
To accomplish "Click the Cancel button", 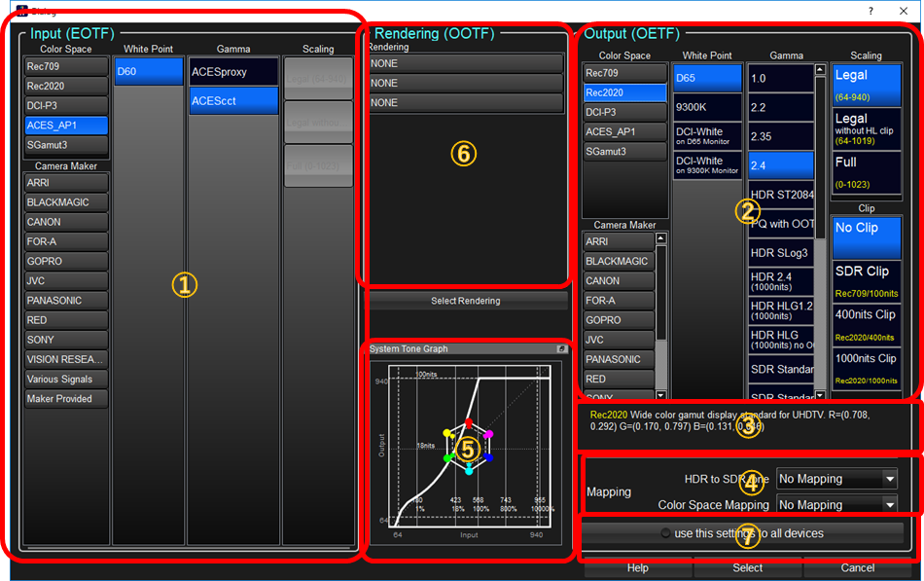I will pyautogui.click(x=858, y=567).
